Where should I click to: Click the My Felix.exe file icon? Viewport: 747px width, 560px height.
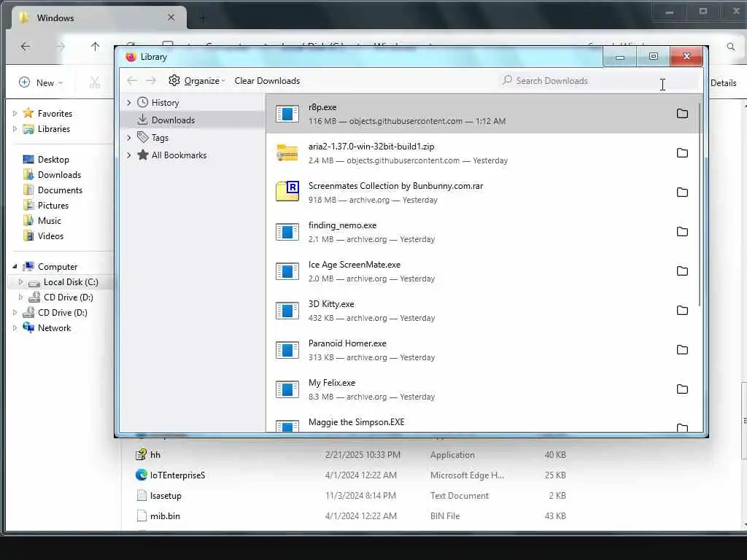[287, 389]
